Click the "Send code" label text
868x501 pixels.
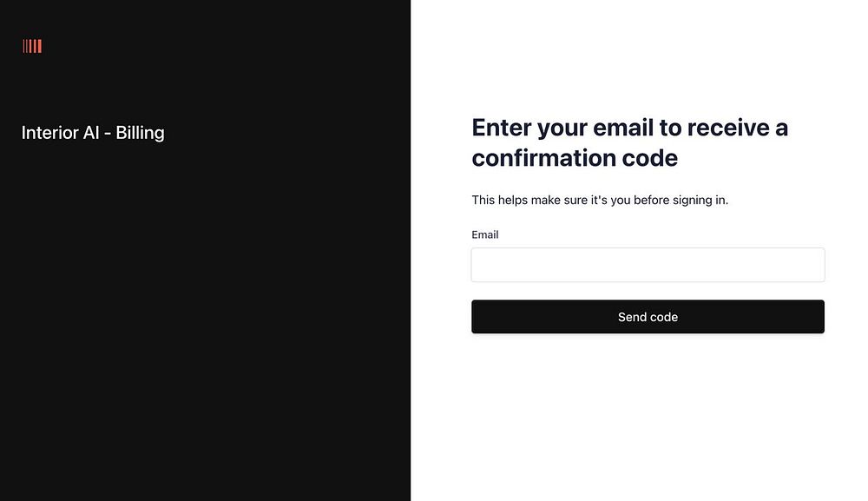tap(648, 317)
